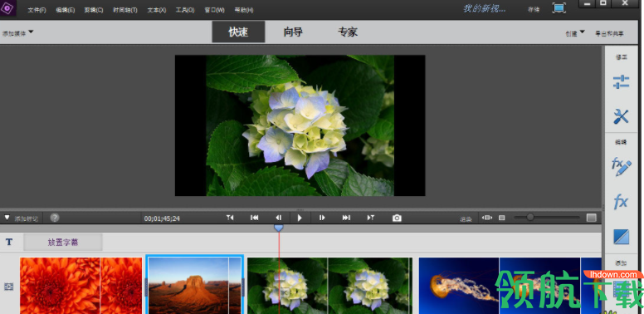
Task: Open the Applied Effects fx pencil icon
Action: 621,167
